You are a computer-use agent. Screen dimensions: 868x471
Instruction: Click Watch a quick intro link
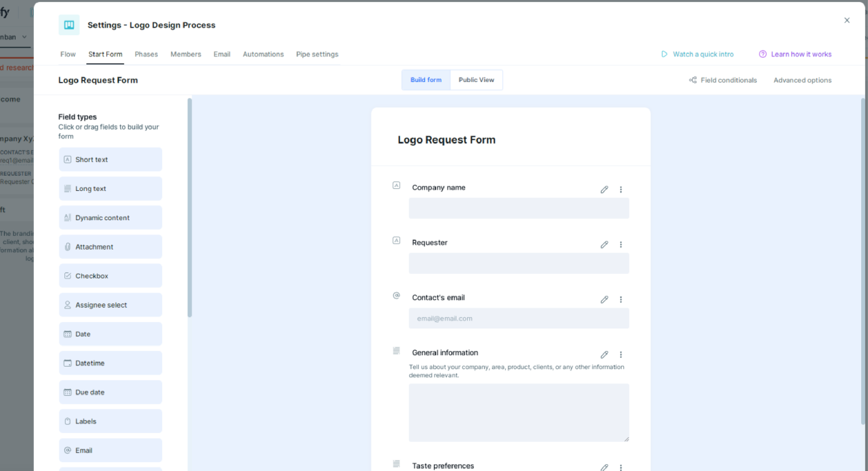[x=703, y=54]
